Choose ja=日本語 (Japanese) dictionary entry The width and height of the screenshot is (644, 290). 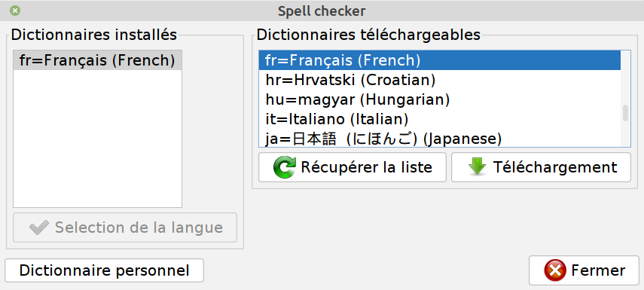[439, 139]
